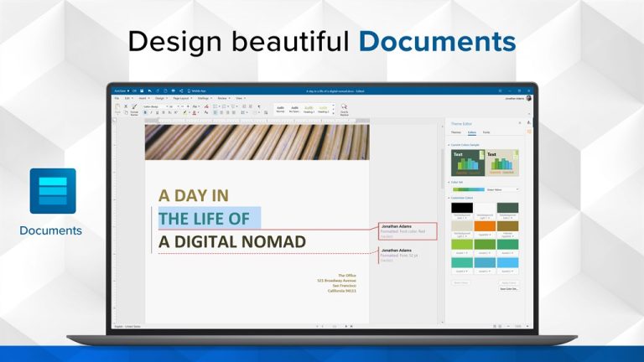Click Jonathan Adams profile avatar
The image size is (644, 362).
tap(528, 98)
